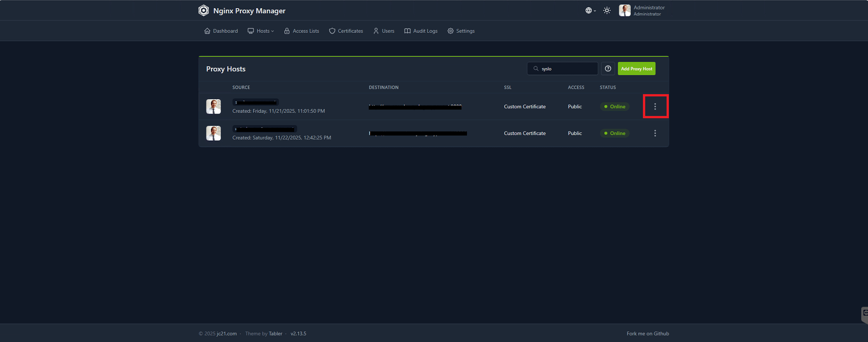Click the first host's owner avatar
This screenshot has height=342, width=868.
[213, 106]
